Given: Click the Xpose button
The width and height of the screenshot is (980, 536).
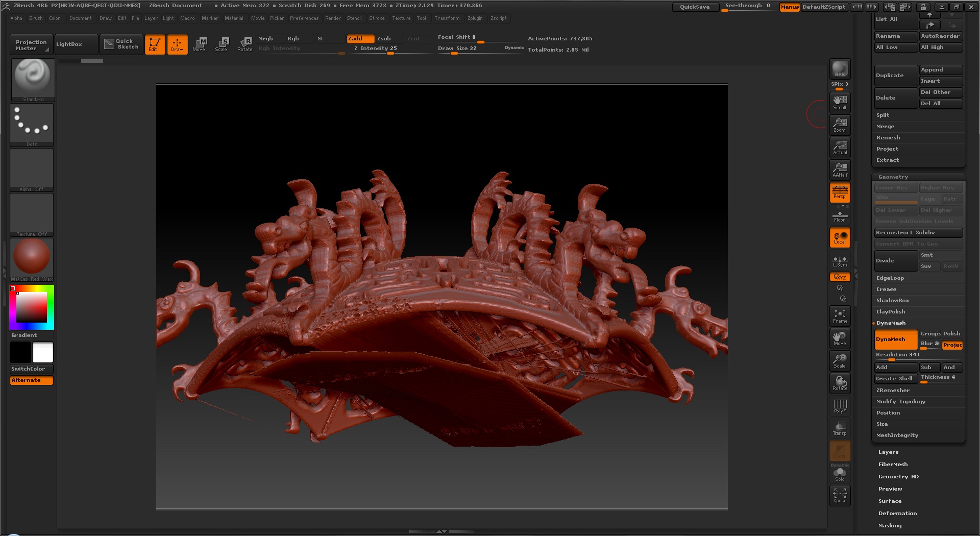Looking at the screenshot, I should pos(840,495).
